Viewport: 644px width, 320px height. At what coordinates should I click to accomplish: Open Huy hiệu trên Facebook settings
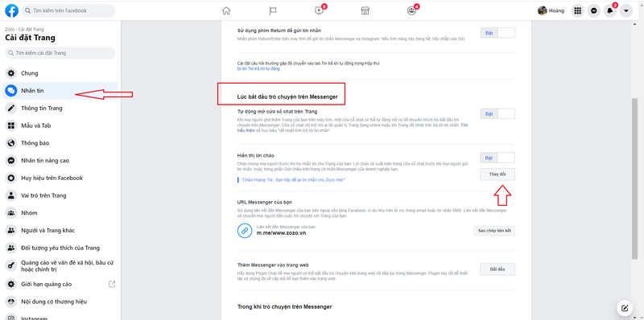(x=60, y=178)
